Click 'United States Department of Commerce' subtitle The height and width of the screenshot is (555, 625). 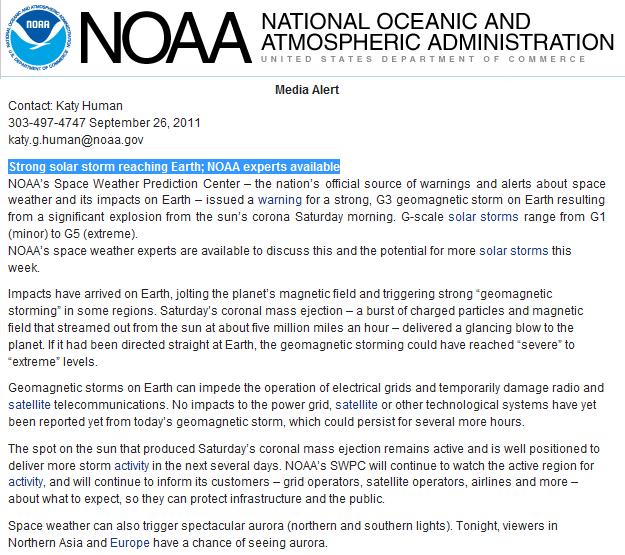423,59
